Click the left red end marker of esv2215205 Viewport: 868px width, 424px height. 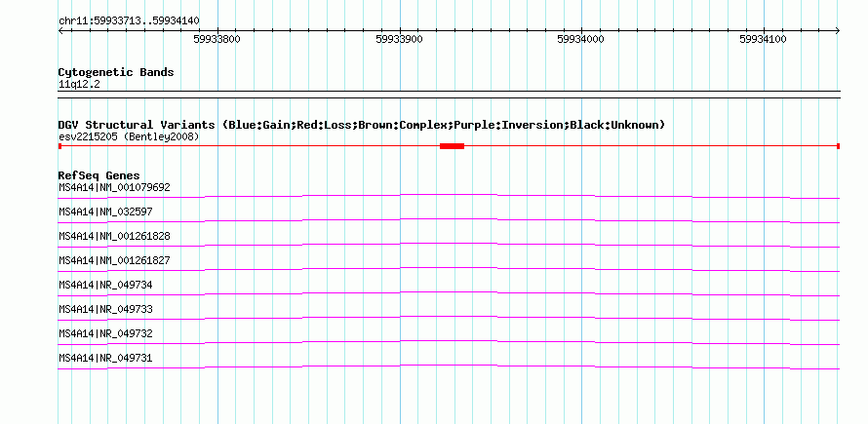pos(59,146)
